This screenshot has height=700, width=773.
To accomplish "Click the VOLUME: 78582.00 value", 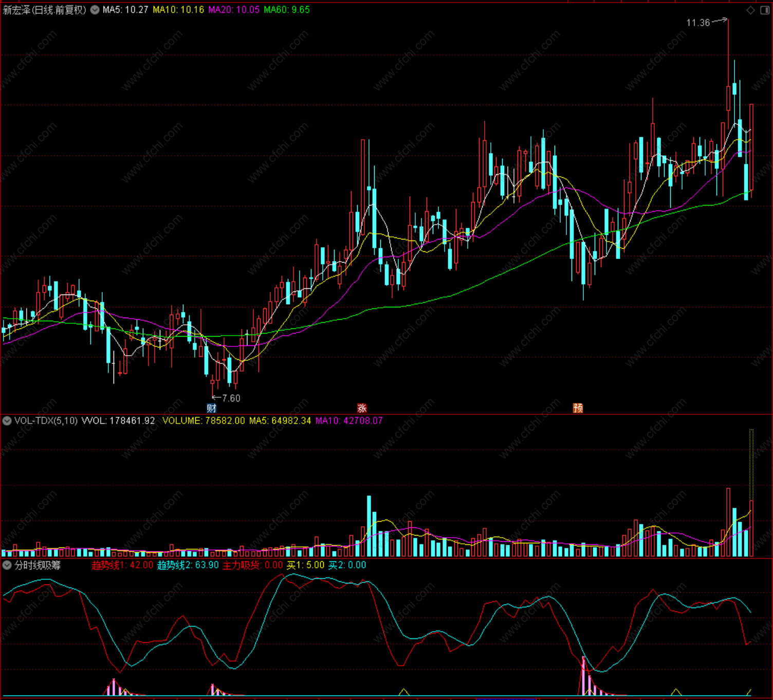I will [x=204, y=421].
